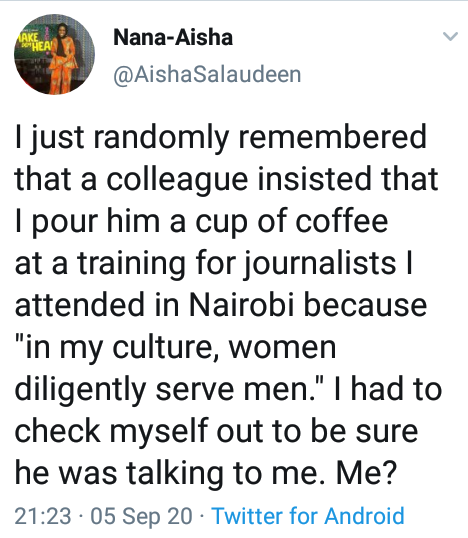The width and height of the screenshot is (468, 538).
Task: Click the word Nairobi in the tweet
Action: pos(242,305)
